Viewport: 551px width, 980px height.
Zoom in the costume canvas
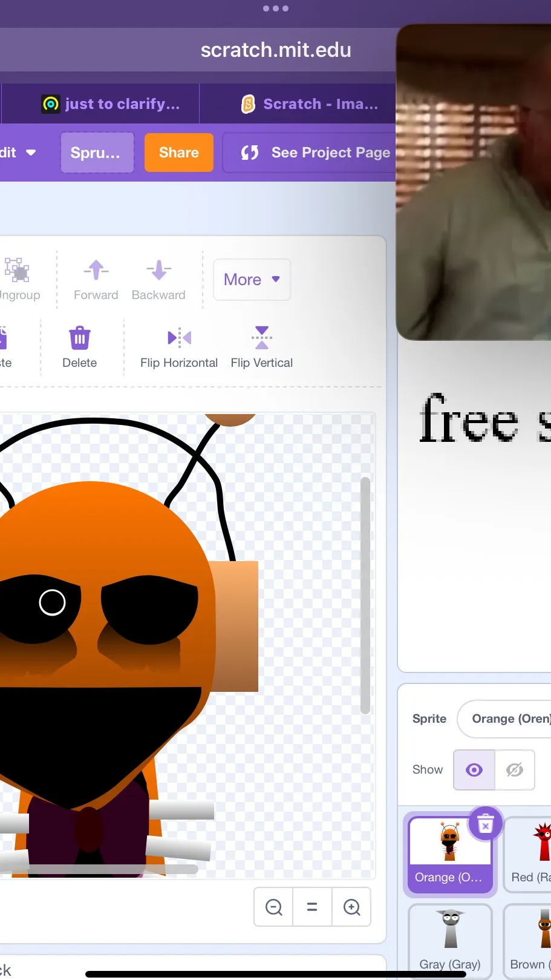tap(351, 907)
